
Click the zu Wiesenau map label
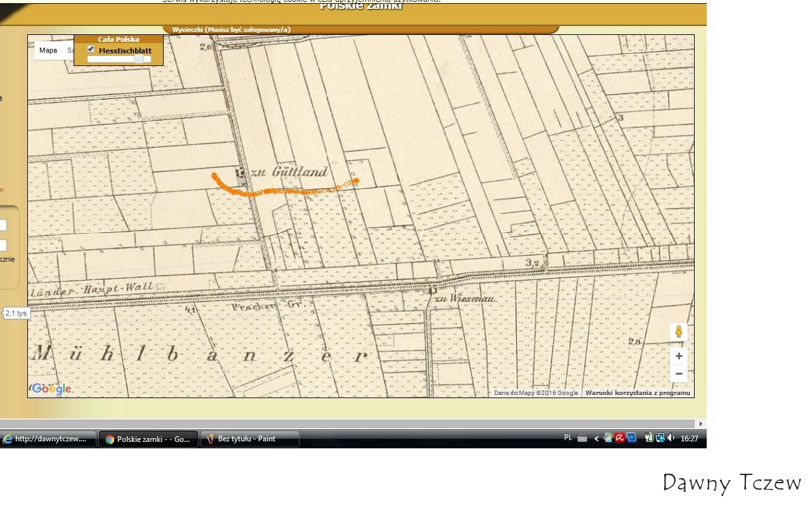[464, 298]
